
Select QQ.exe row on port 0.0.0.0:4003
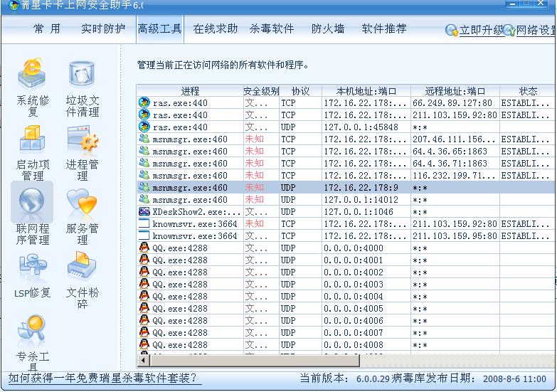(346, 284)
